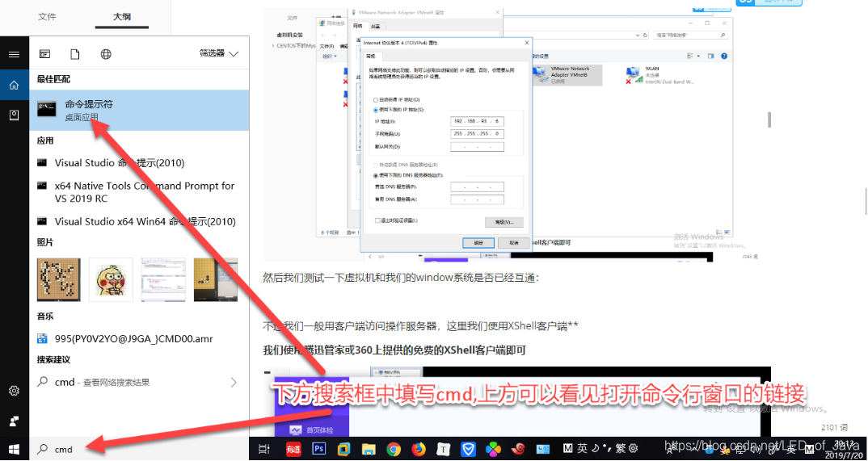Open the colorful clover app on taskbar
Image resolution: width=868 pixels, height=461 pixels.
[493, 450]
